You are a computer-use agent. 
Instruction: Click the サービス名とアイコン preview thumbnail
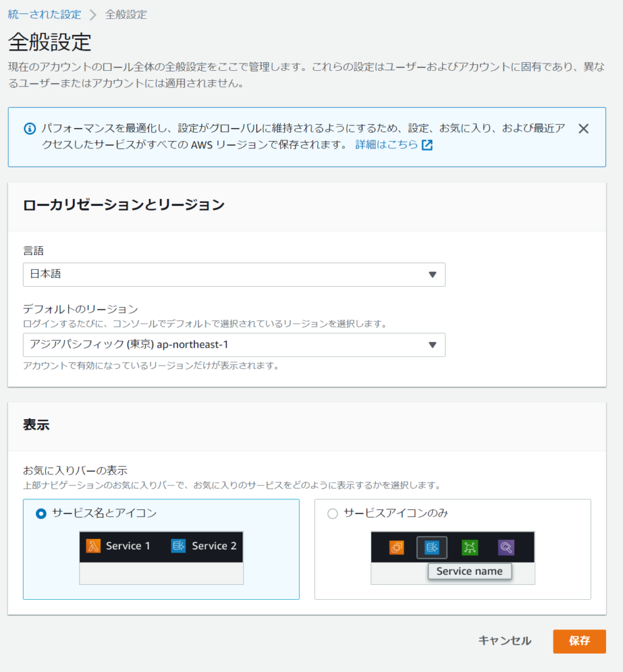click(x=161, y=558)
